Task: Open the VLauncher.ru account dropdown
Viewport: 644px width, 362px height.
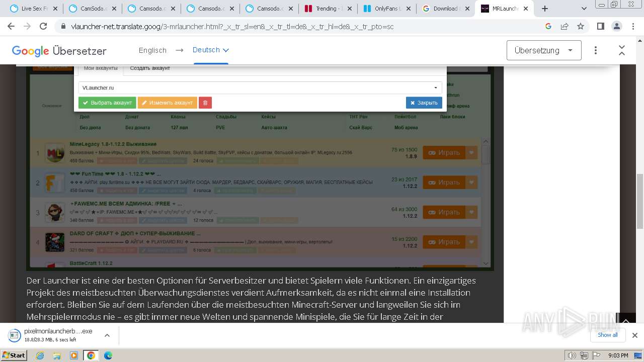Action: pyautogui.click(x=260, y=88)
